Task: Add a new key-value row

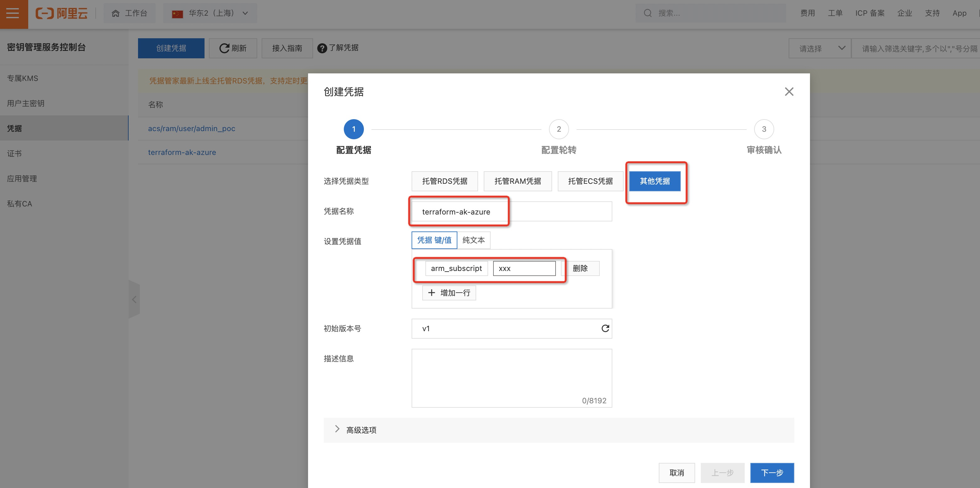Action: [449, 293]
